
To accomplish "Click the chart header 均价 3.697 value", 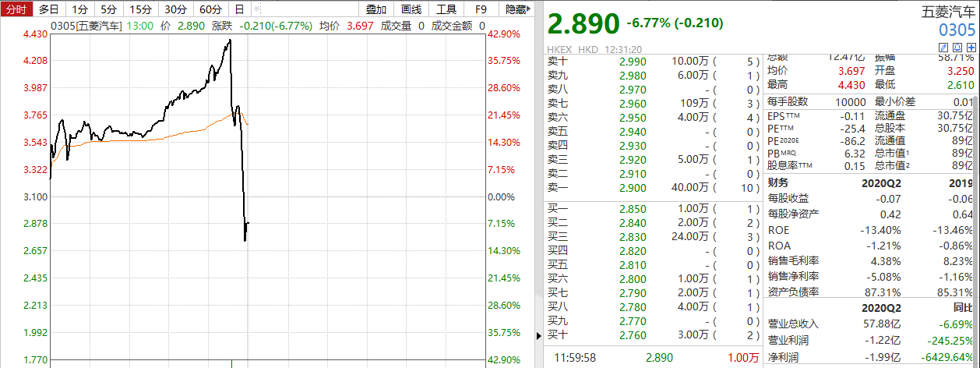I will click(360, 27).
